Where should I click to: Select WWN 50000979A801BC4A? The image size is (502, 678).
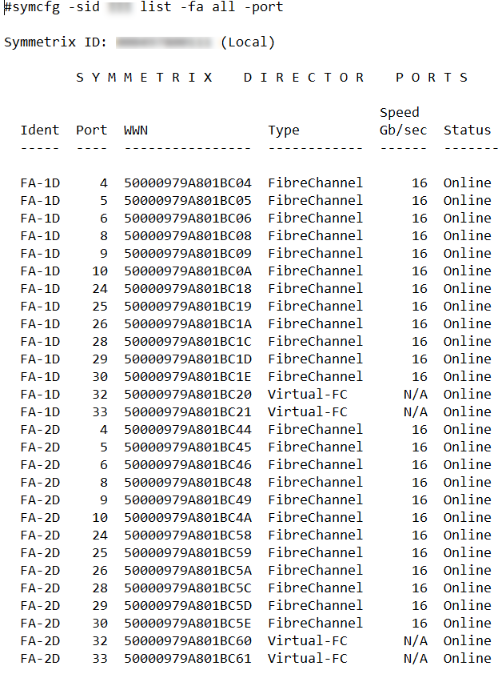(x=188, y=518)
